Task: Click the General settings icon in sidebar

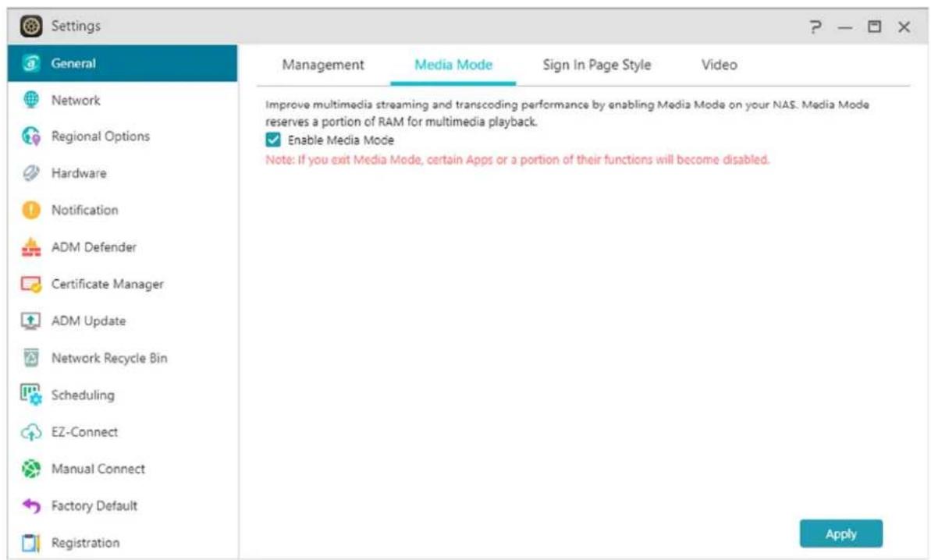Action: [30, 64]
